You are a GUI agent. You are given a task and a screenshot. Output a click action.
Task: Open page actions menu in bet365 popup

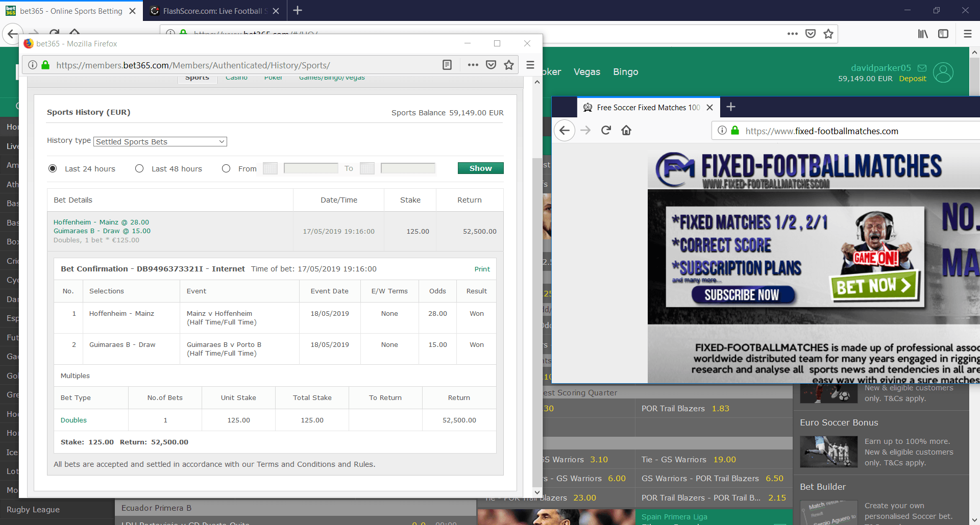pyautogui.click(x=473, y=65)
